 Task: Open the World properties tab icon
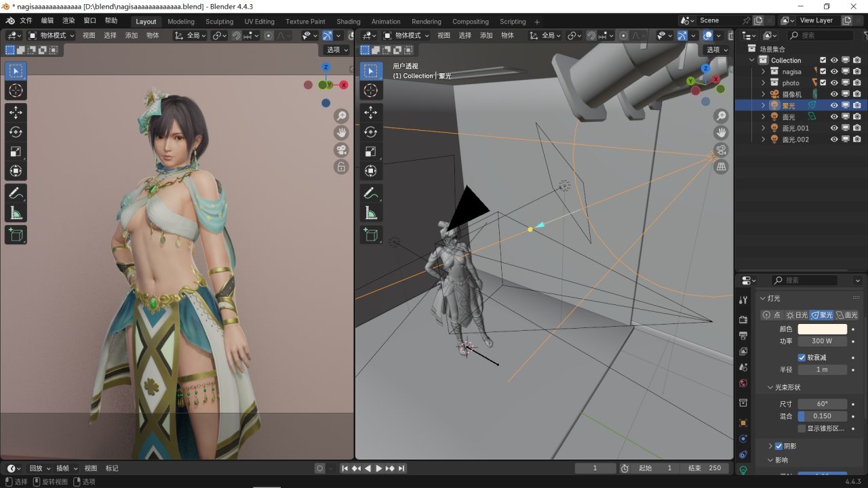[743, 383]
